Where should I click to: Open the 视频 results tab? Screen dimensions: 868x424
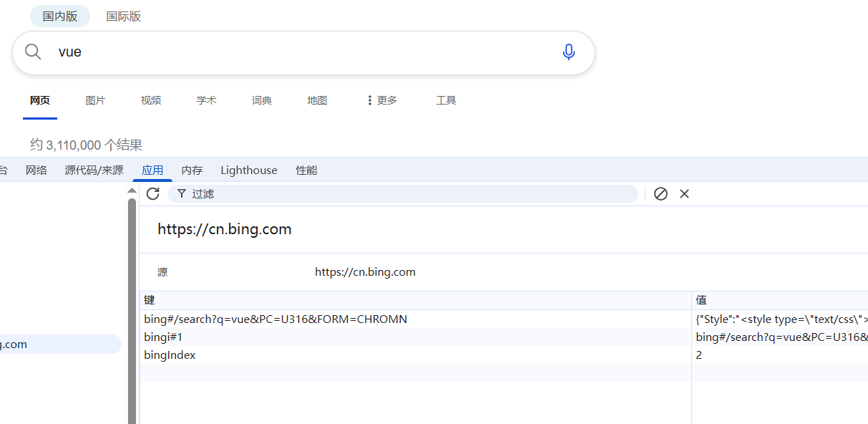[151, 100]
